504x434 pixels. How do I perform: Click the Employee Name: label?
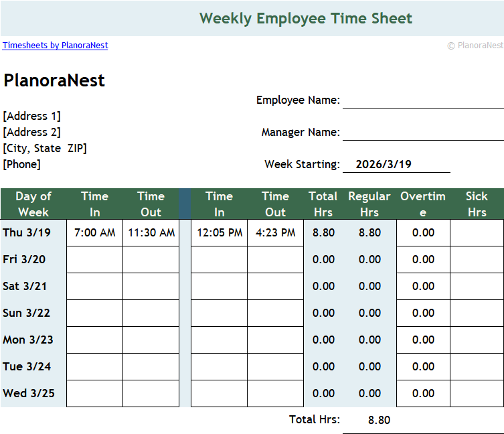tap(298, 100)
